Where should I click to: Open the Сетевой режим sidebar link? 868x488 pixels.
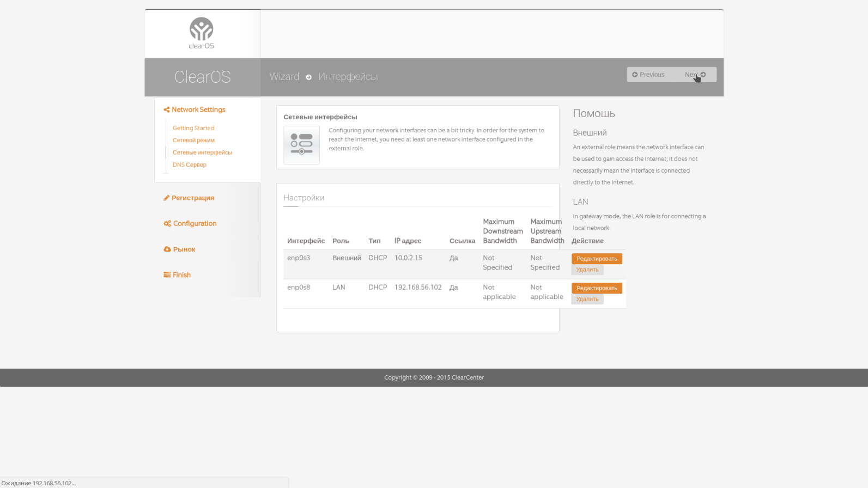click(193, 140)
